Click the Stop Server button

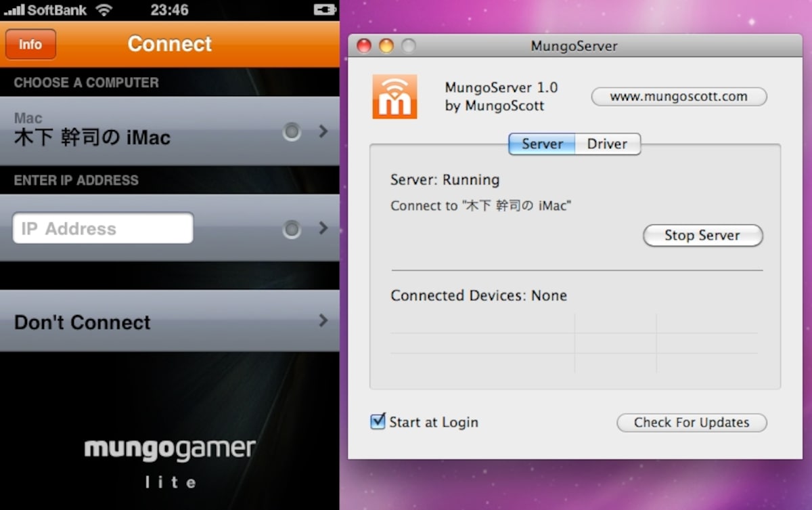pyautogui.click(x=702, y=236)
